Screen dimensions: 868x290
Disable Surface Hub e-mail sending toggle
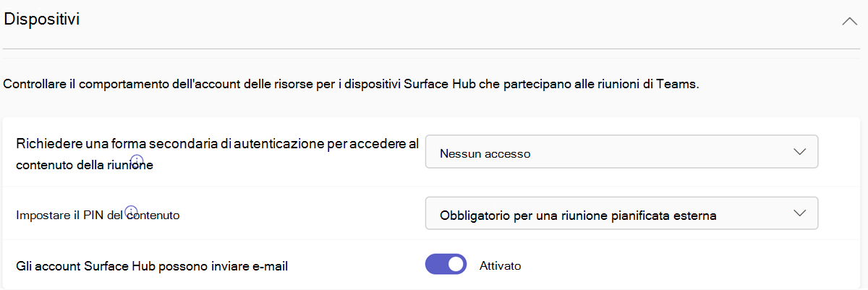coord(445,265)
